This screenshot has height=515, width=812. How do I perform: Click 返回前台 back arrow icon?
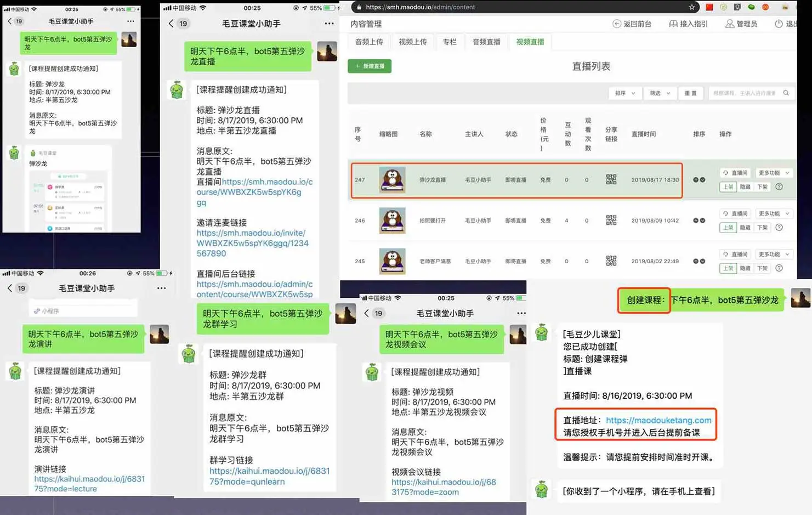pos(617,24)
